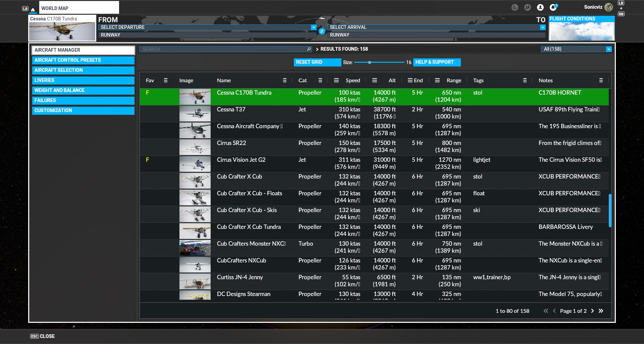This screenshot has width=644, height=344.
Task: Open Aircraft Selection menu
Action: [83, 70]
